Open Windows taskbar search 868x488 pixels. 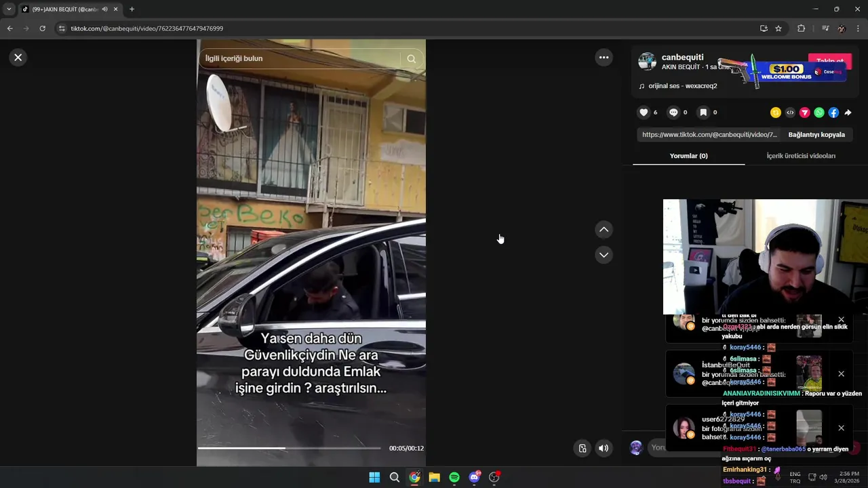pyautogui.click(x=394, y=477)
